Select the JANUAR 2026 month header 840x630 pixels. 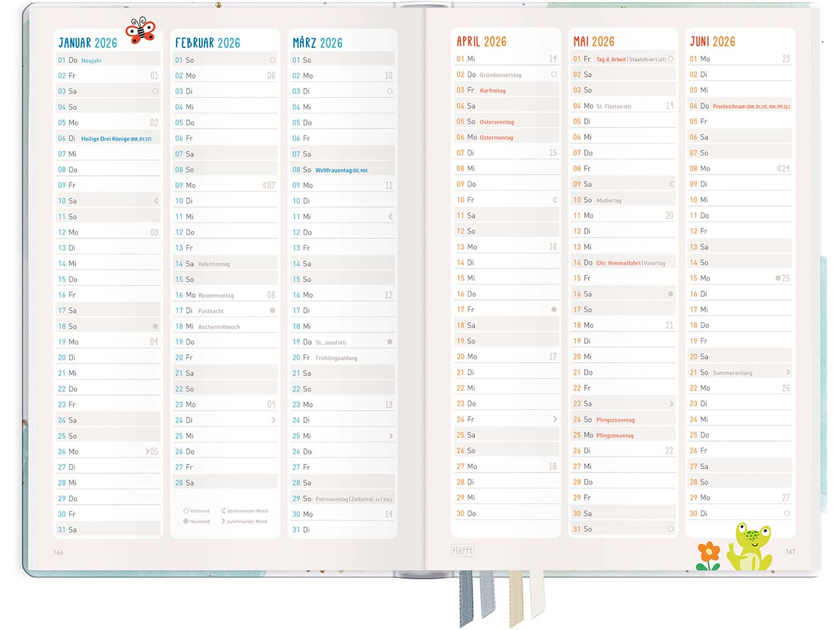pos(88,43)
